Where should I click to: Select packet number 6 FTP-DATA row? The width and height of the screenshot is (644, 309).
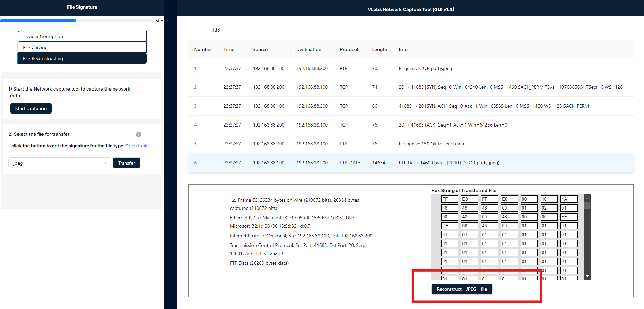pos(410,163)
